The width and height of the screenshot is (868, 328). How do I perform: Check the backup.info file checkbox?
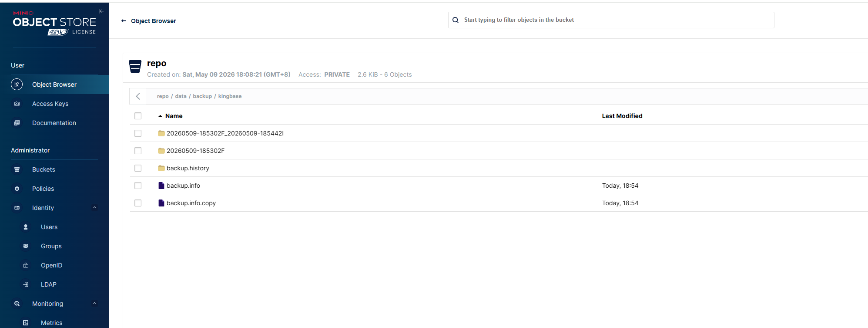pyautogui.click(x=138, y=186)
